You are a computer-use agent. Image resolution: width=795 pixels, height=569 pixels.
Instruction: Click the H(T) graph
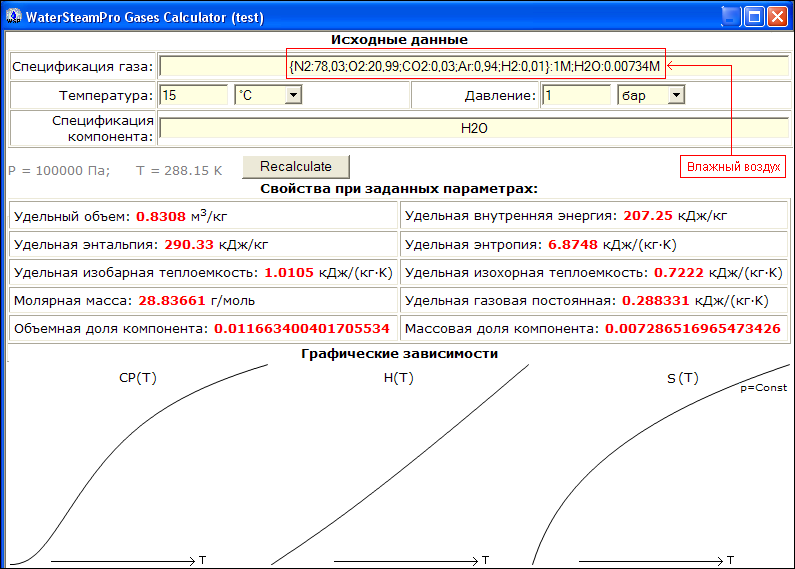(399, 464)
